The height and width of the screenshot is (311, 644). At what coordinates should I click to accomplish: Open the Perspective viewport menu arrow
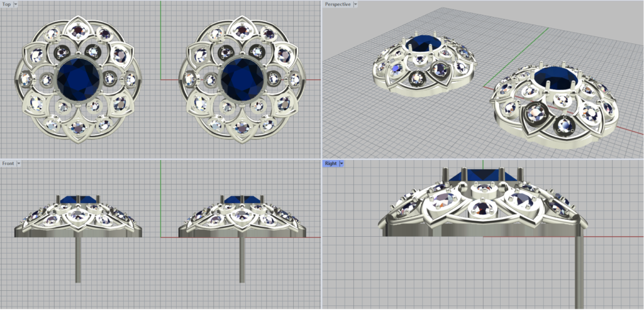(357, 4)
